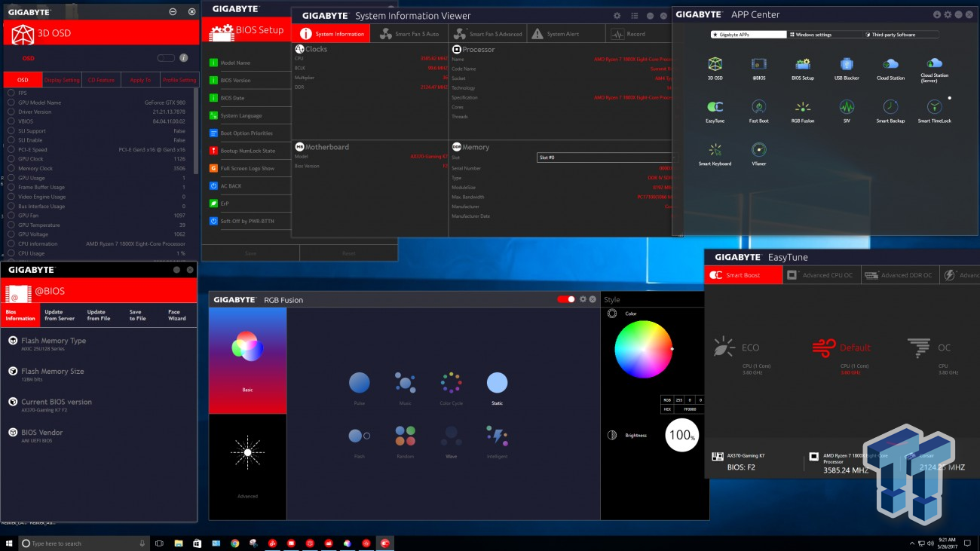Open CD Feature tab in 3D OSD
Image resolution: width=980 pixels, height=551 pixels.
101,80
